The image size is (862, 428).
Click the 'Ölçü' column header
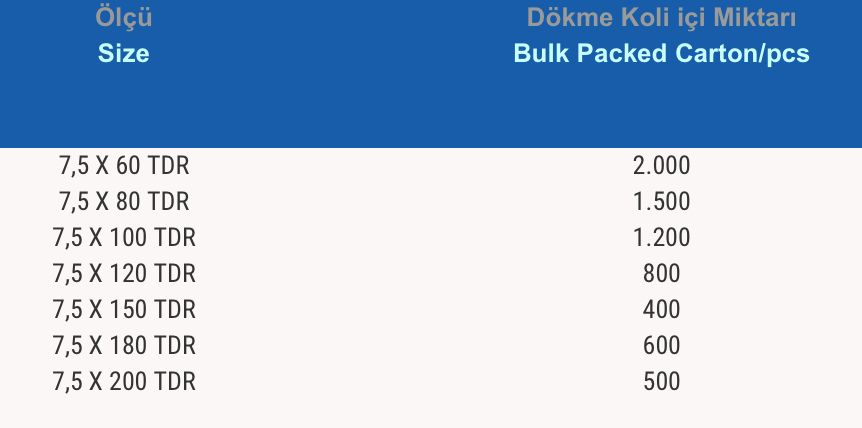click(x=124, y=18)
